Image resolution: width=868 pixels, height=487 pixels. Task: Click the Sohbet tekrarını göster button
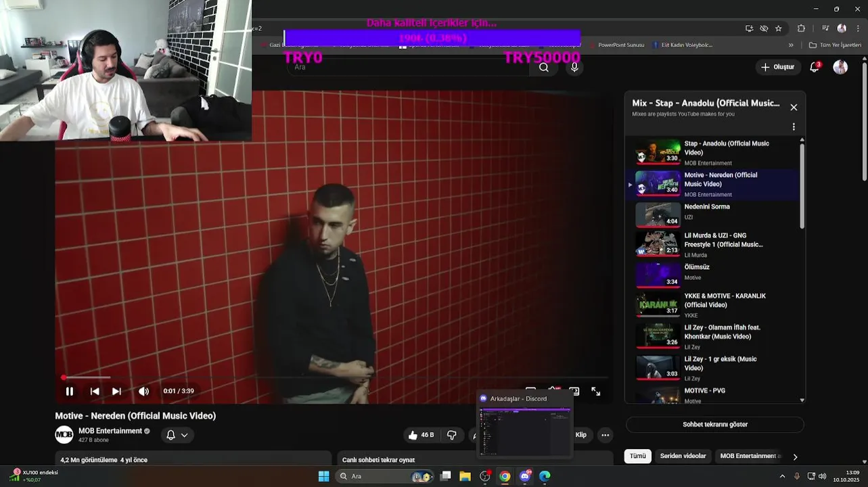point(715,424)
